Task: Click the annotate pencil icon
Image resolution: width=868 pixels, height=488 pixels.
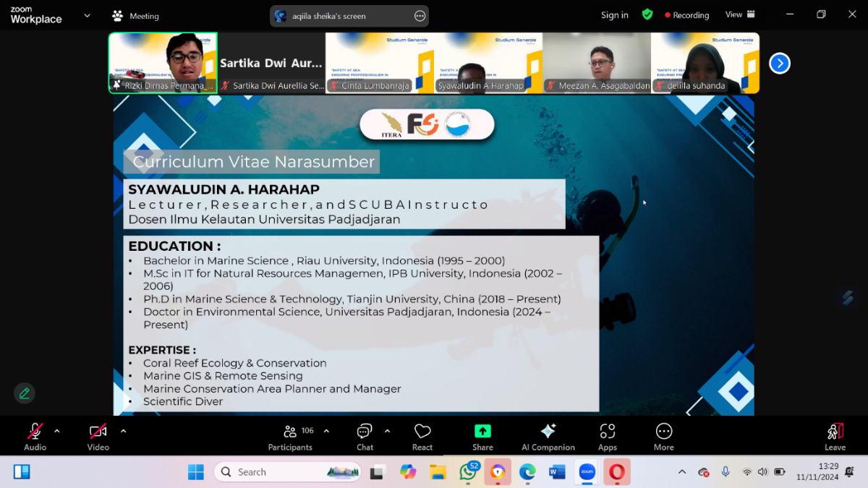Action: tap(25, 393)
